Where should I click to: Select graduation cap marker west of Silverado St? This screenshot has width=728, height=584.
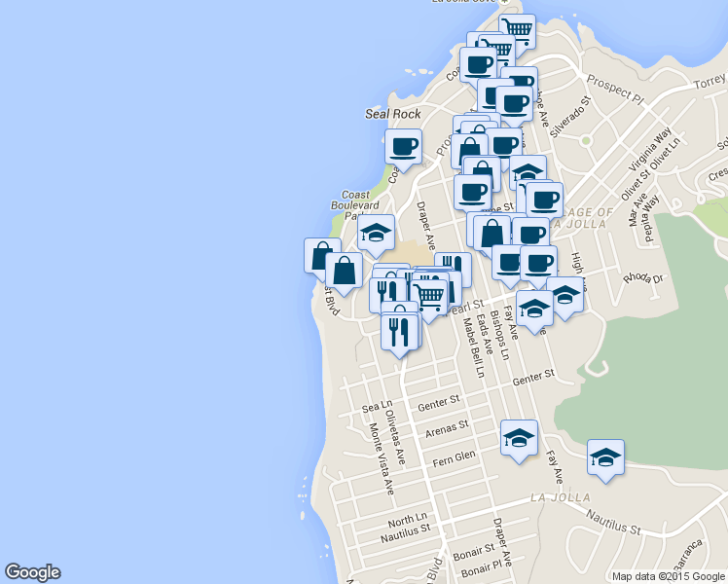528,170
